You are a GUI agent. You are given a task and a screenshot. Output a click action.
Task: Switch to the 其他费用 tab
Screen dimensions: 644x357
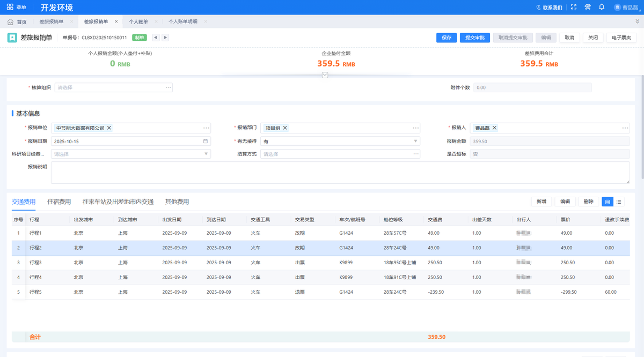pyautogui.click(x=177, y=202)
